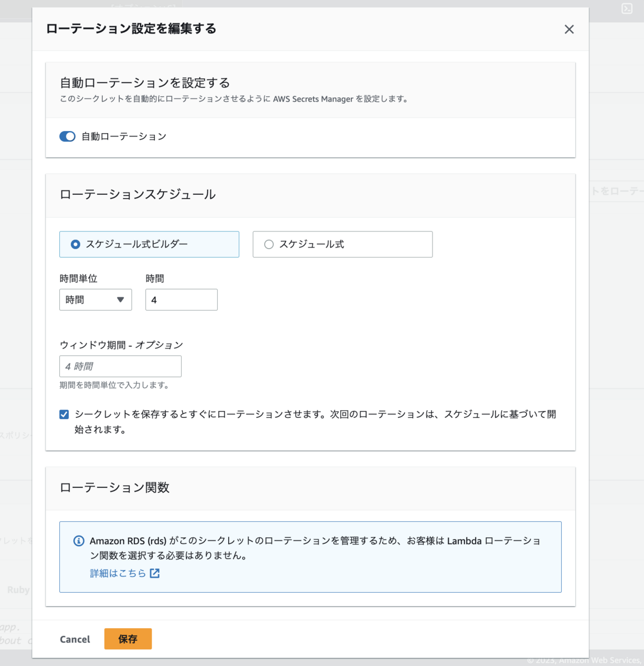The width and height of the screenshot is (644, 666).
Task: Click the ローテーションスケジュール section heading
Action: point(138,194)
